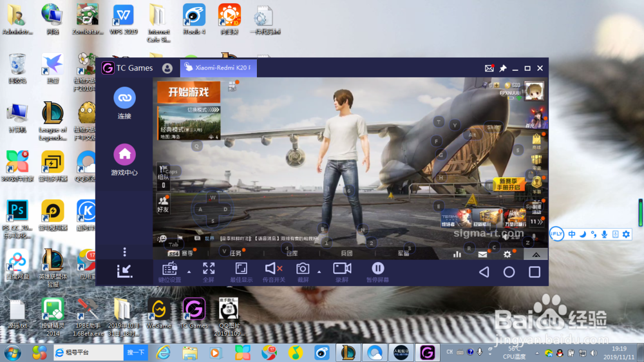Open the TC Games mail icon in title bar
644x362 pixels.
[x=489, y=68]
